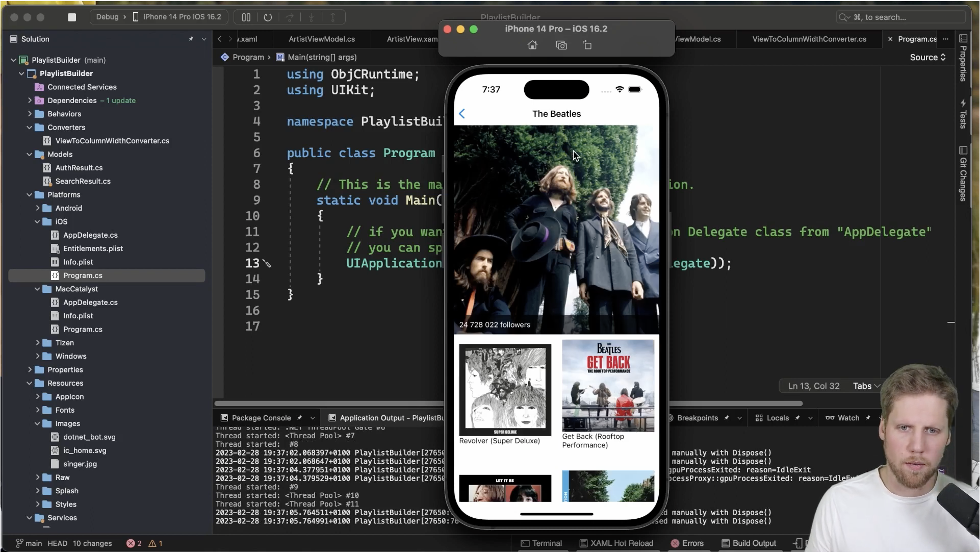Select the Revolver Super Deluxe album thumbnail
The width and height of the screenshot is (980, 554).
505,387
